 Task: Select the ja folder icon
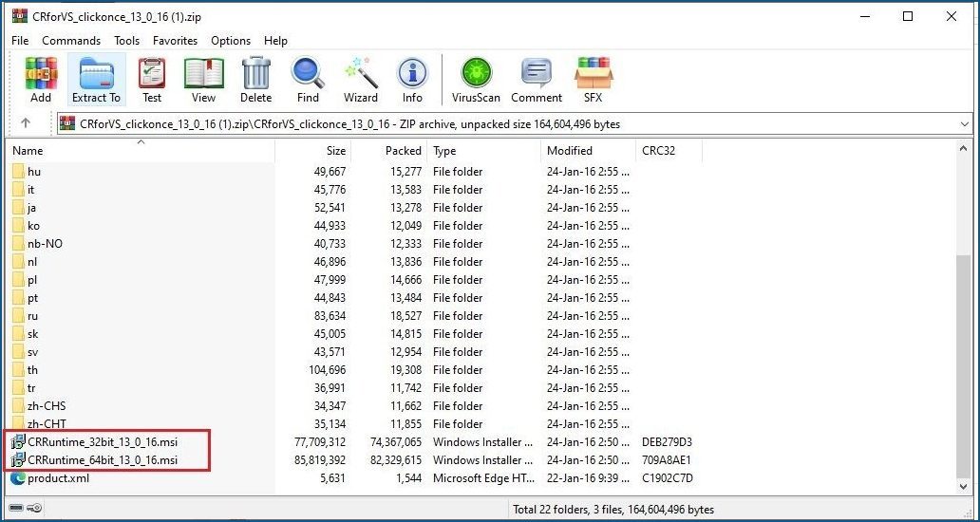tap(18, 207)
